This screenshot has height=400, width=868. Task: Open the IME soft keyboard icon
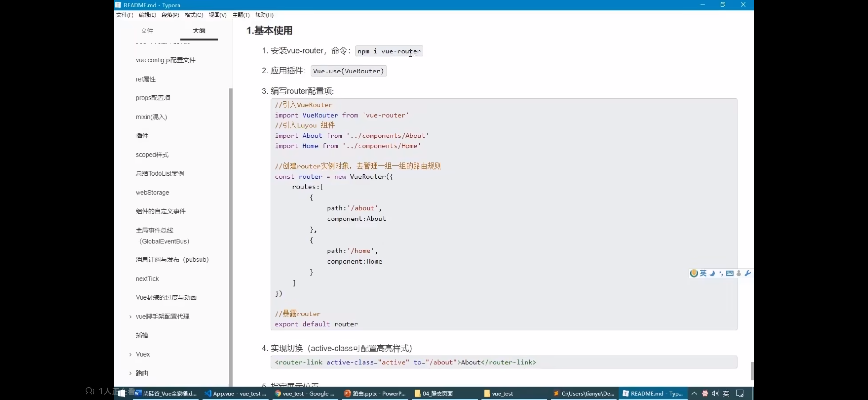coord(730,273)
